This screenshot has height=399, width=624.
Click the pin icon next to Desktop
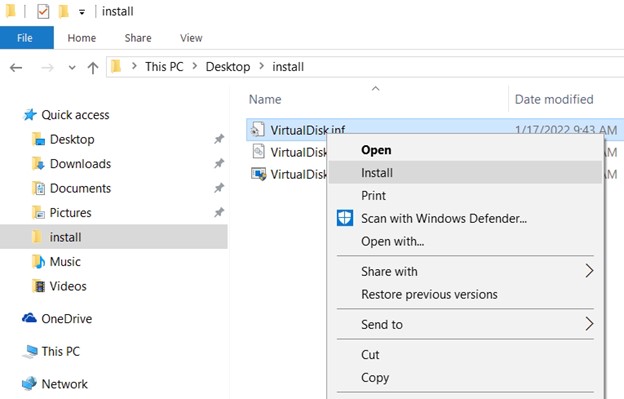(x=219, y=139)
